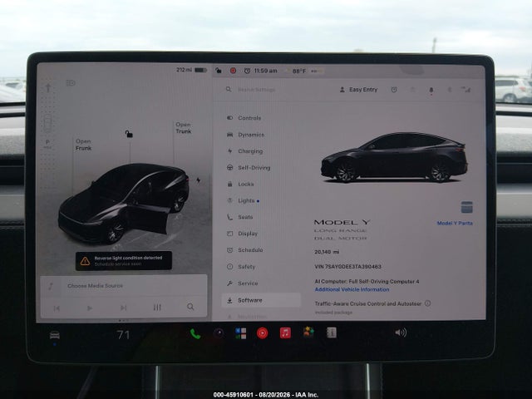The image size is (532, 399).
Task: Tap the previous track button
Action: 57,308
